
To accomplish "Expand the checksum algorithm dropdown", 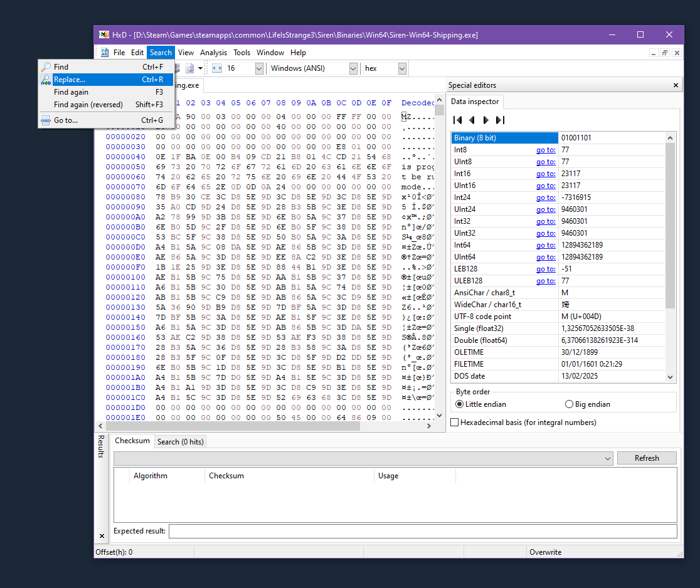I will tap(607, 458).
